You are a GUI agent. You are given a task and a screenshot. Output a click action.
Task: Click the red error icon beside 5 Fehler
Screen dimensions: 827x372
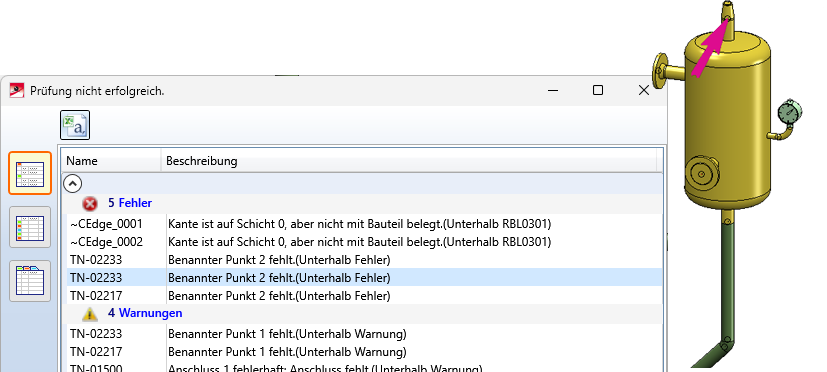(x=90, y=203)
